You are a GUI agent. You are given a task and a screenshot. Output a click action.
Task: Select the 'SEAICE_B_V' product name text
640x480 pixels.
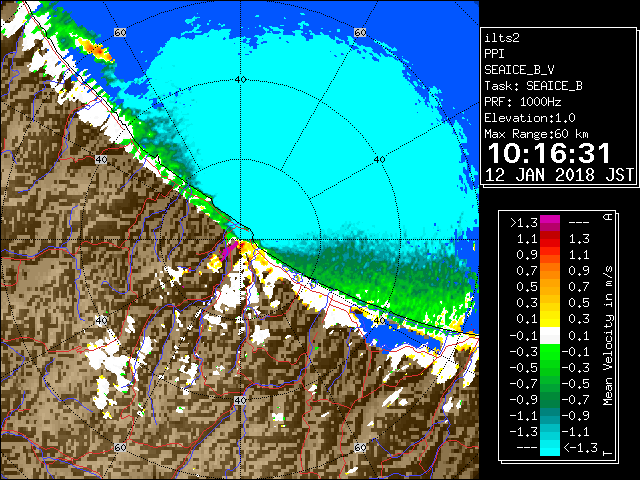click(x=519, y=70)
